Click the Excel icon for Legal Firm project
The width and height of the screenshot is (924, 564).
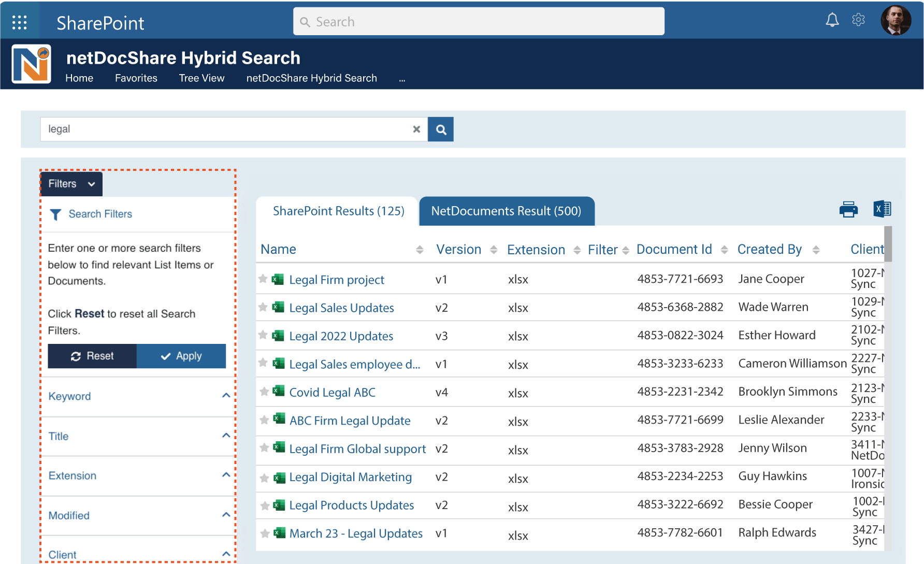pos(278,280)
